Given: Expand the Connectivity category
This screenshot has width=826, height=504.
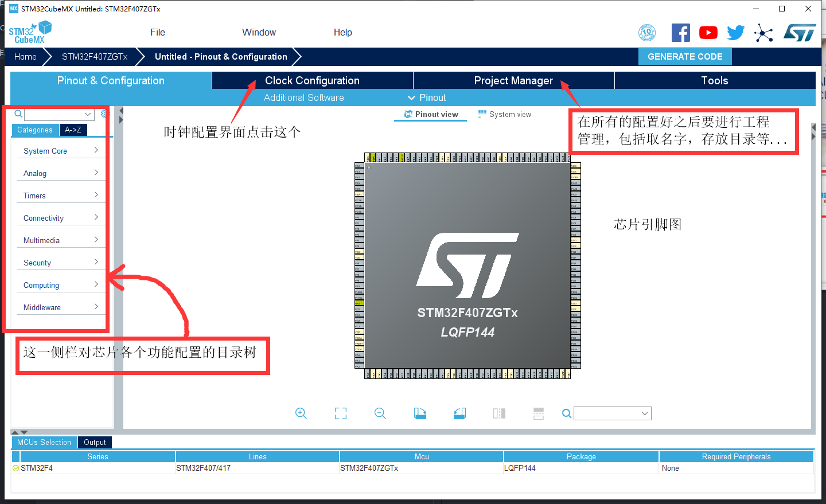Looking at the screenshot, I should 61,218.
